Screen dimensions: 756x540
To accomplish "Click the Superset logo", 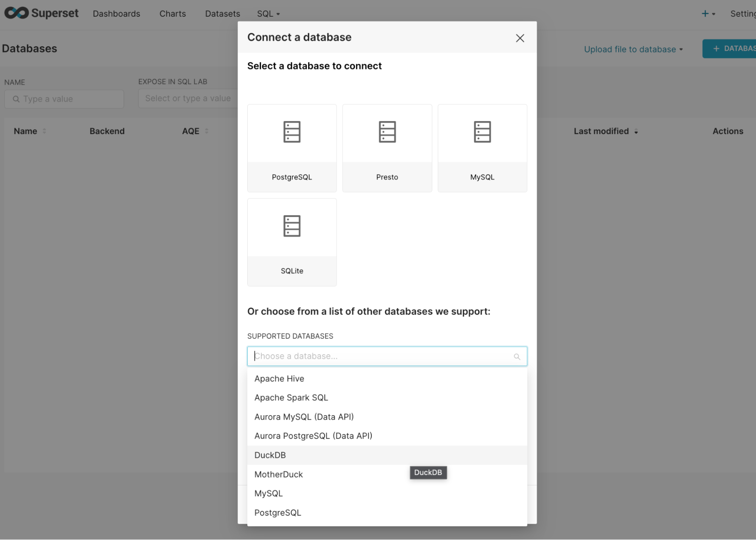I will [41, 13].
